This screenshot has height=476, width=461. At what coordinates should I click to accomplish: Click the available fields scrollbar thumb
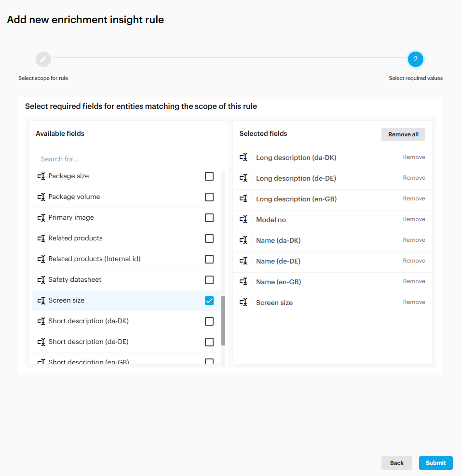coord(223,320)
